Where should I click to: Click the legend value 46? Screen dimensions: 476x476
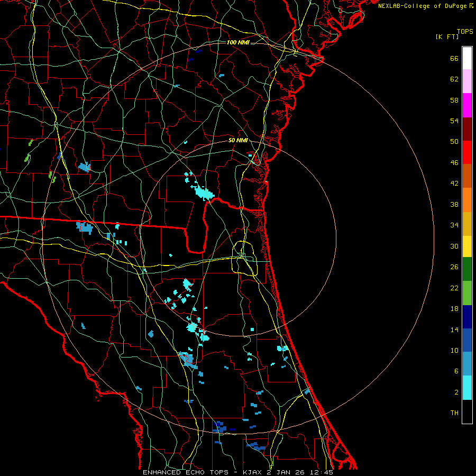point(454,163)
